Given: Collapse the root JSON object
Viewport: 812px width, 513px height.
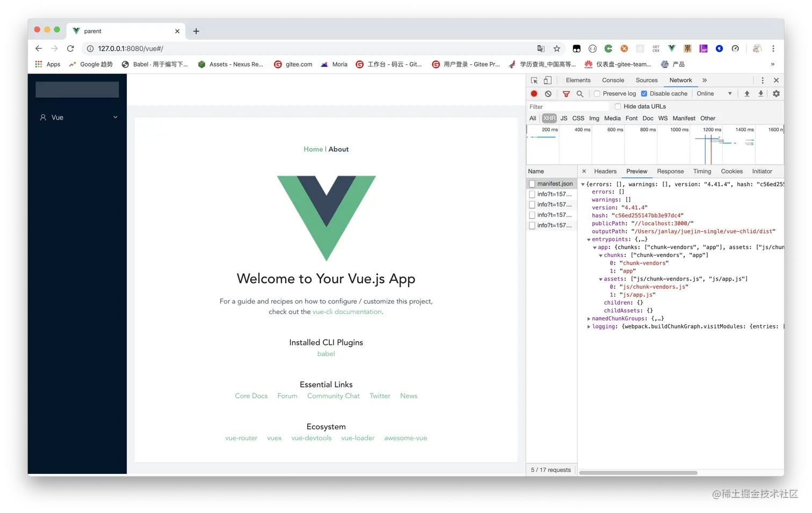Looking at the screenshot, I should pyautogui.click(x=583, y=185).
